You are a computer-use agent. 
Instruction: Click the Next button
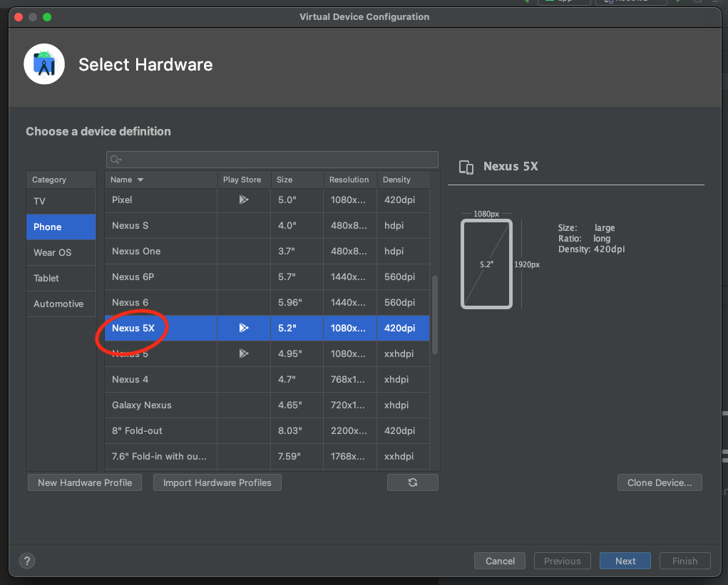coord(625,561)
